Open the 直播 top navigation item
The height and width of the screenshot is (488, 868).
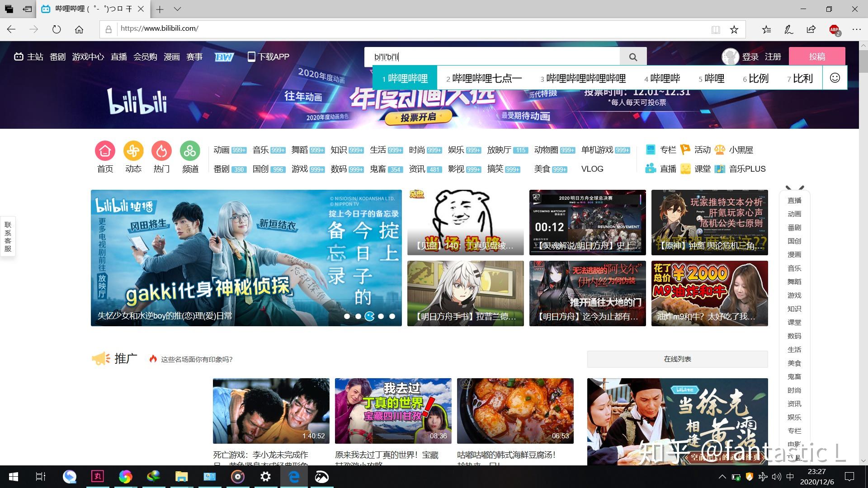point(119,57)
